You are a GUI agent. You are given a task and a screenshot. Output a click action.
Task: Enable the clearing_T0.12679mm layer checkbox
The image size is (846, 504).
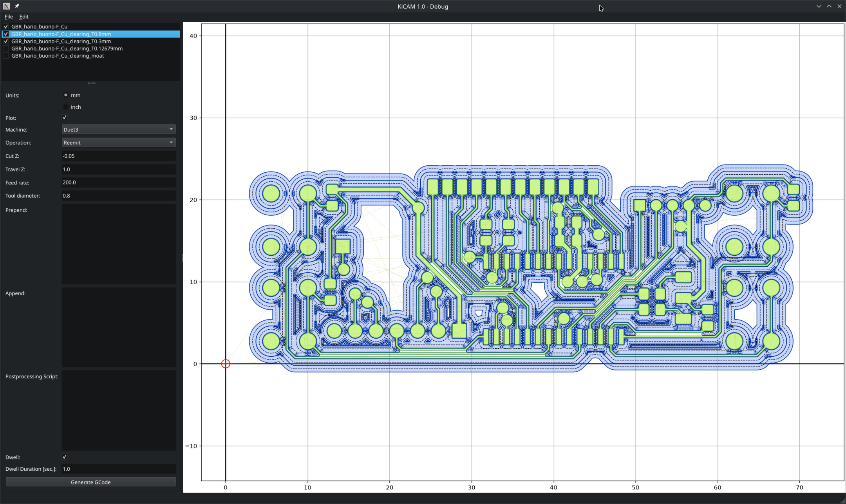6,49
